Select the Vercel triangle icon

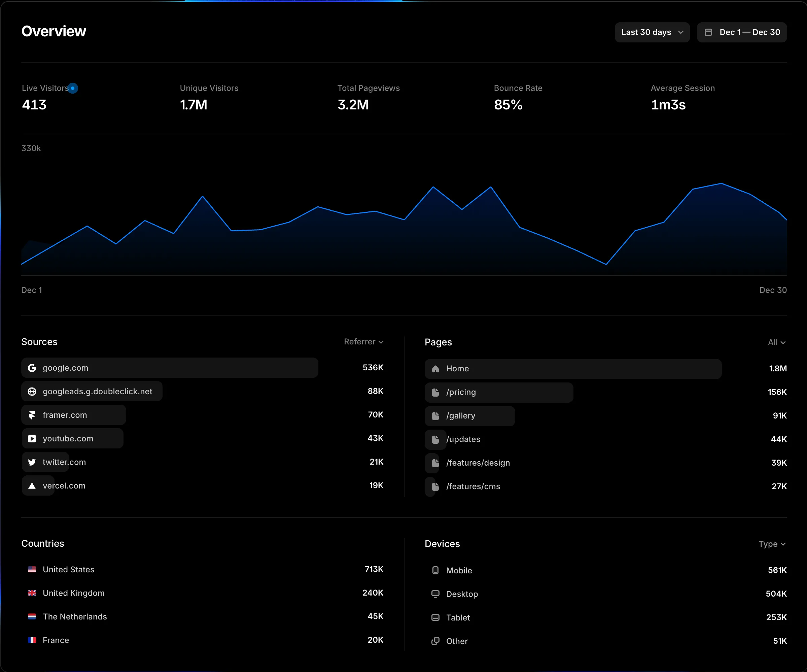pos(32,485)
